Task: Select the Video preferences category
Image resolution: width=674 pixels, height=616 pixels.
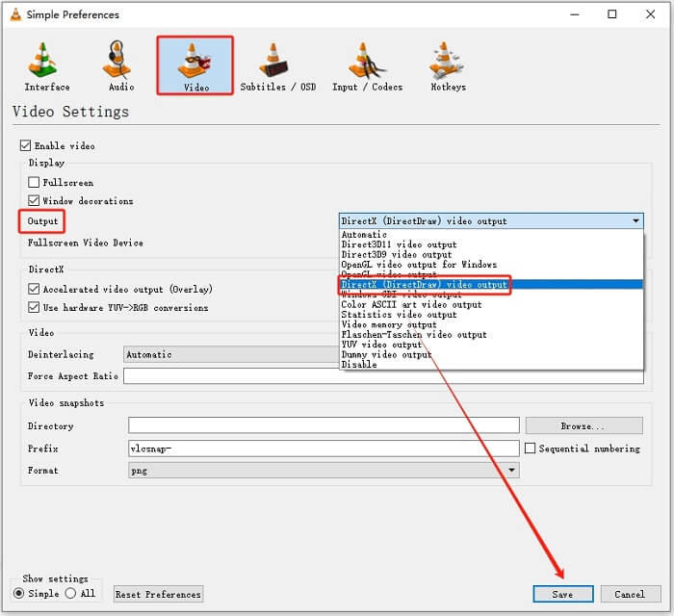Action: pyautogui.click(x=195, y=65)
